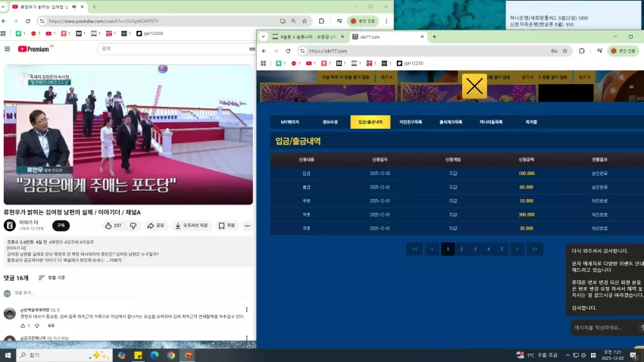Go back in the okr77 browser window
Viewport: 644px width, 362px height.
click(264, 51)
